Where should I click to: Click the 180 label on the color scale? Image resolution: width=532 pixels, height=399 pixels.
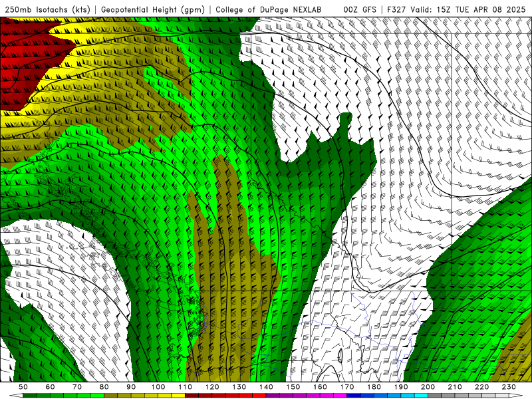[x=374, y=387]
